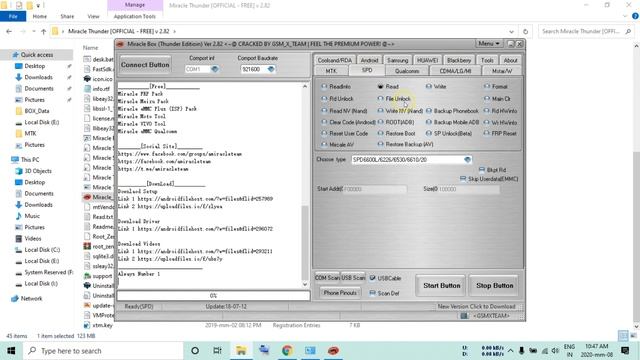Open the Choose type SPD6600L dropdown
This screenshot has width=640, height=360.
click(468, 160)
